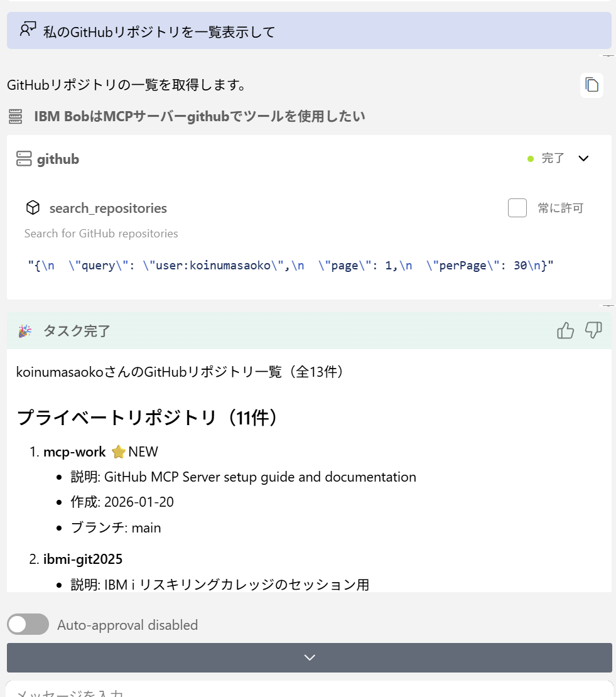Expand the collapsed section via bottom chevron bar
Image resolution: width=616 pixels, height=697 pixels.
308,657
